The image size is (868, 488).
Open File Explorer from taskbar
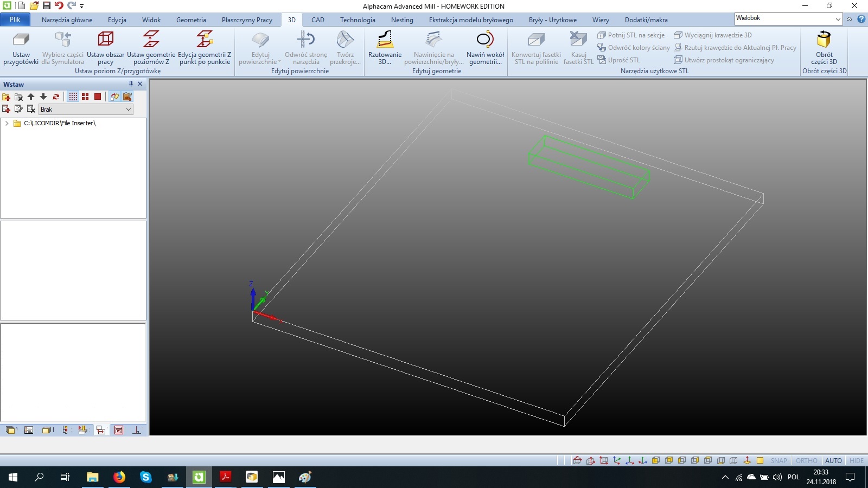pos(92,477)
